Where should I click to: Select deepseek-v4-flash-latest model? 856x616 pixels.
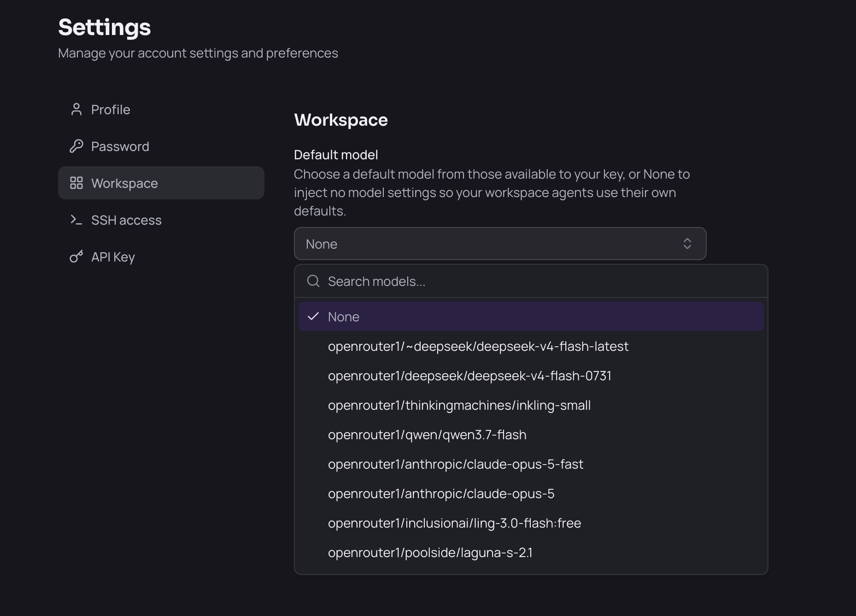(x=531, y=346)
